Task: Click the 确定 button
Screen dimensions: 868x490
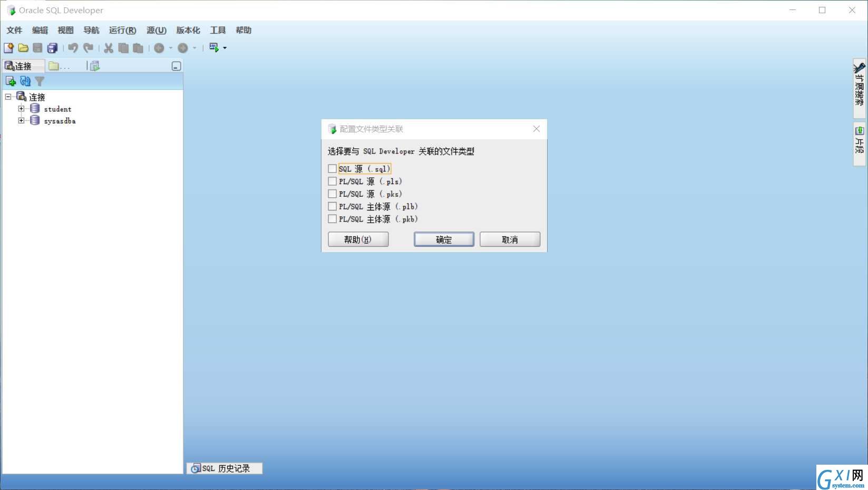Action: click(444, 239)
